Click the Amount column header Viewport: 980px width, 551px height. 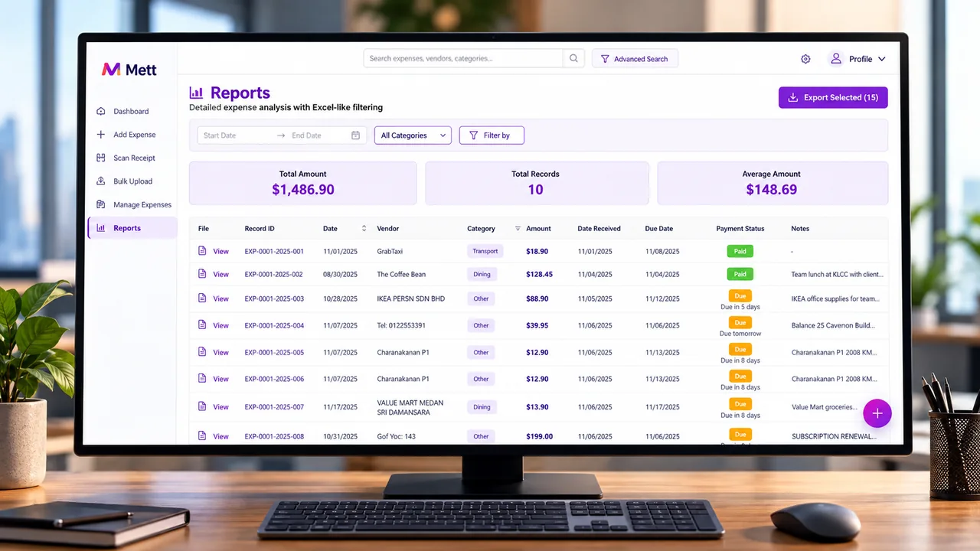pos(538,228)
